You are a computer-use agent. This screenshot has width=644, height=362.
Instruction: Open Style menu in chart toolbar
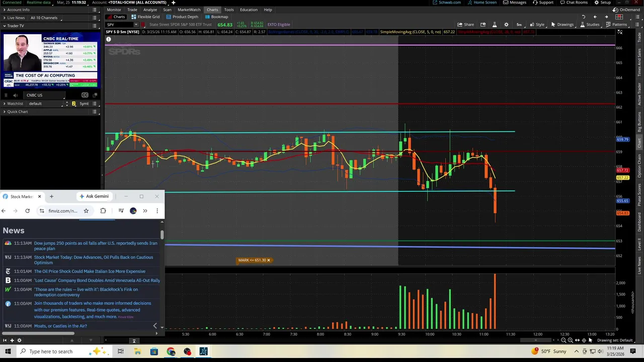pos(537,25)
